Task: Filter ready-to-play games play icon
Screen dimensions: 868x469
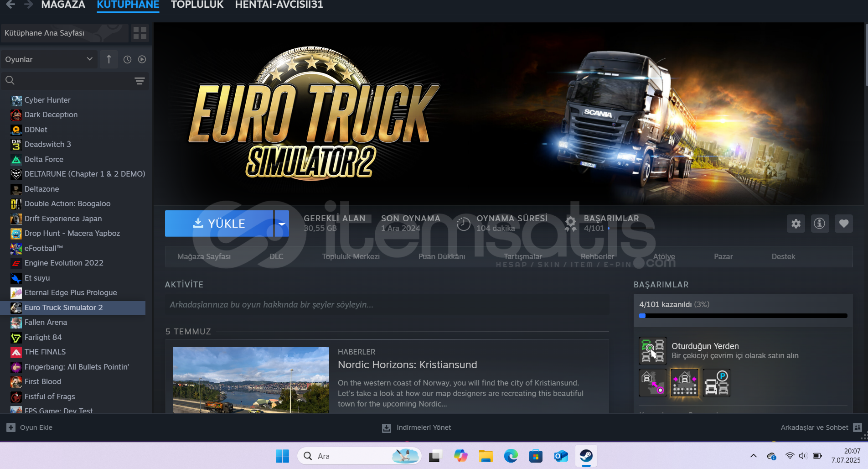Action: coord(142,59)
